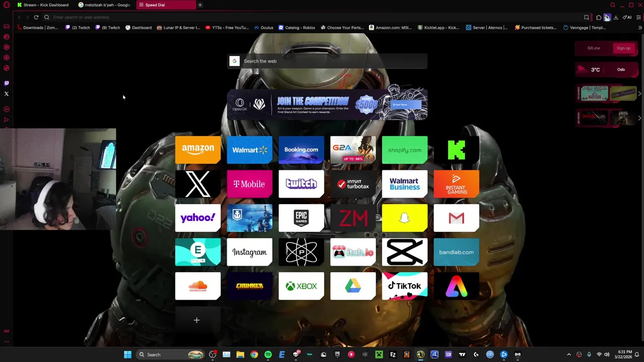Open the Downloads | Zom... bookmark
This screenshot has height=362, width=644.
(x=37, y=28)
